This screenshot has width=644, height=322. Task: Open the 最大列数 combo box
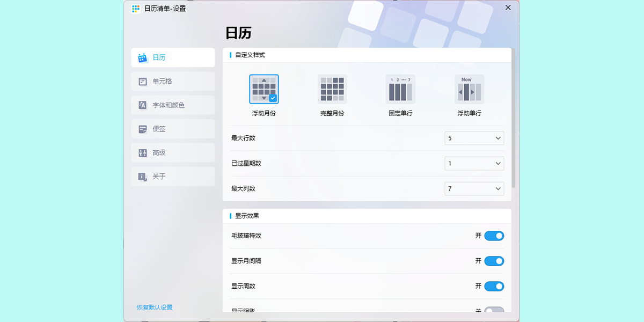pos(474,189)
